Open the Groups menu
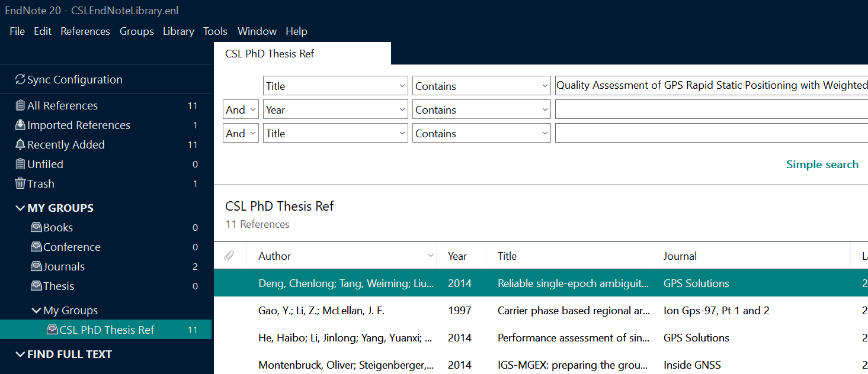Screen dimensions: 868x374 (137, 31)
